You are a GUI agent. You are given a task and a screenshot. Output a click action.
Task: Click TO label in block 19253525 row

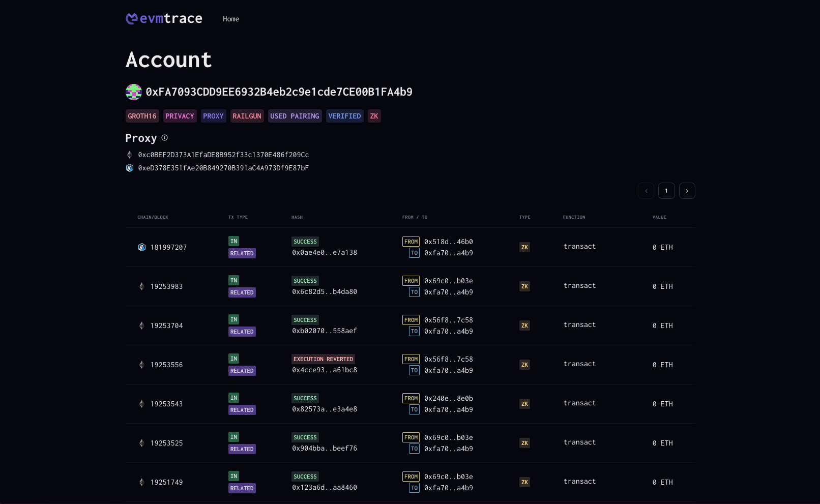point(414,449)
